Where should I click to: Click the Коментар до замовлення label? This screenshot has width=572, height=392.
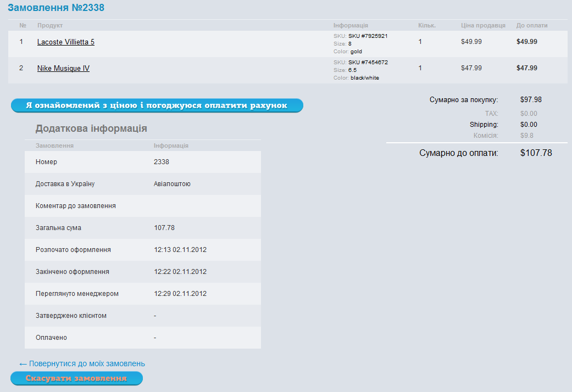tap(75, 206)
